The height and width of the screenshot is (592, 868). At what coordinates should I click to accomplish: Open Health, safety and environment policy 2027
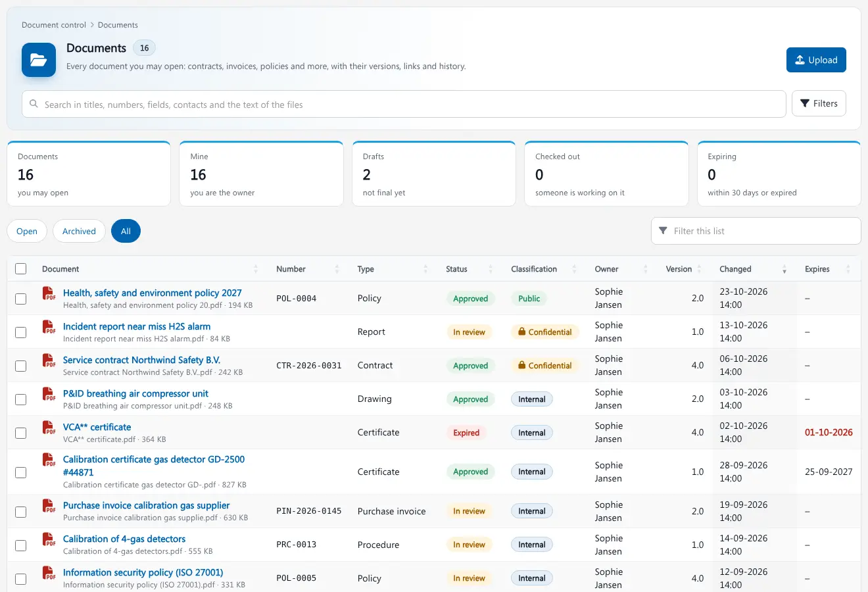coord(153,293)
